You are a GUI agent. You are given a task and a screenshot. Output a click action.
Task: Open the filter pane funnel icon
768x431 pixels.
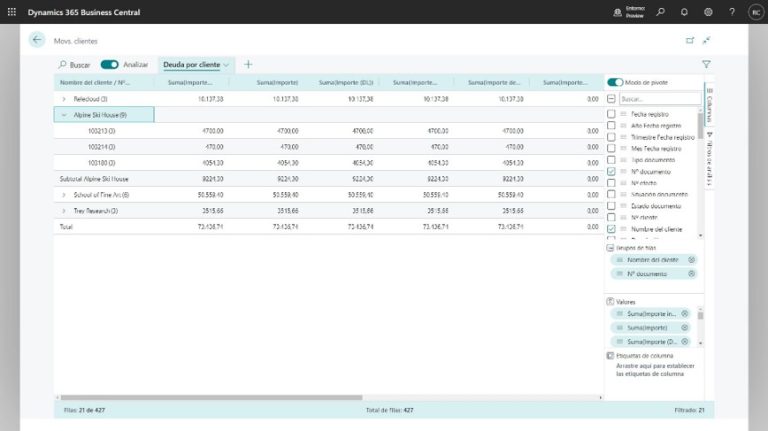pos(706,64)
